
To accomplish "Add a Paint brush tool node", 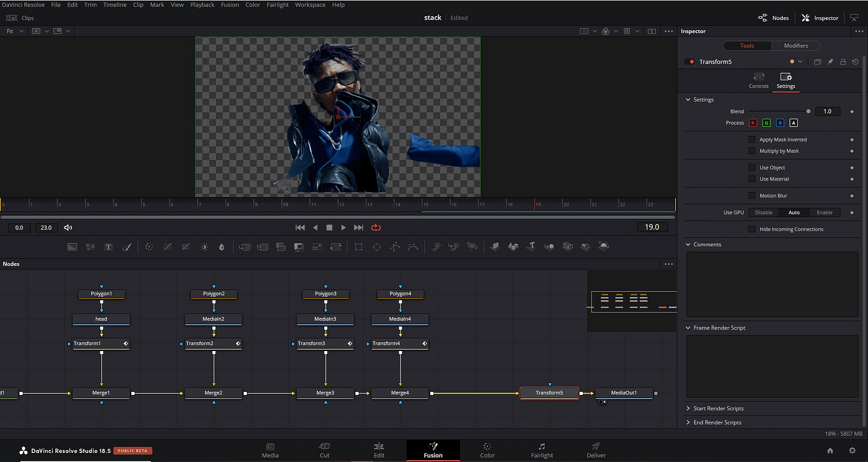I will 126,247.
